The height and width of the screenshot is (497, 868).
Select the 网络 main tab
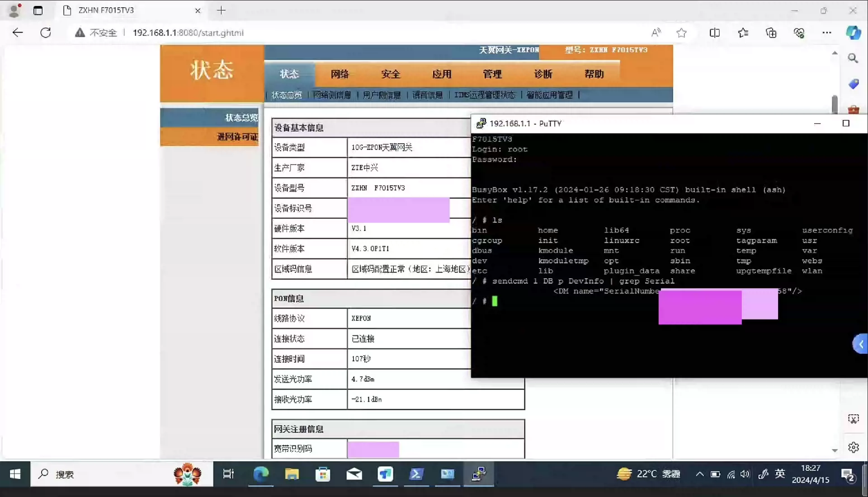[340, 74]
